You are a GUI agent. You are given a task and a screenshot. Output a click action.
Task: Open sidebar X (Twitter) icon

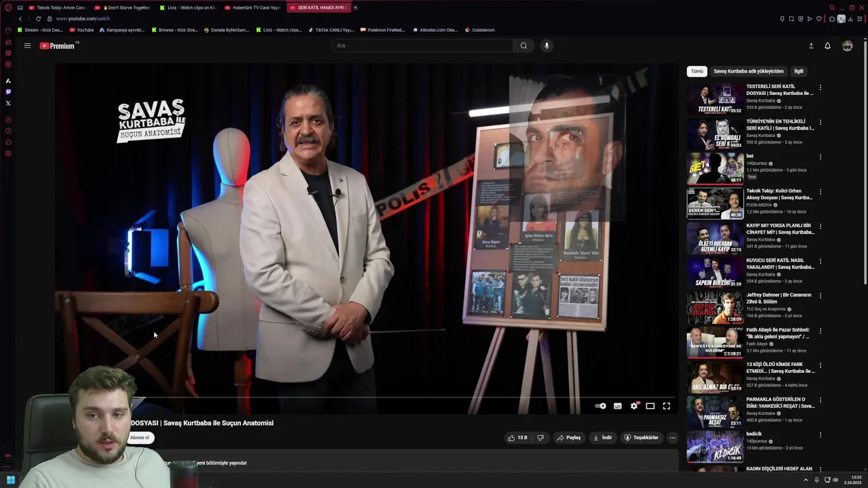tap(8, 103)
